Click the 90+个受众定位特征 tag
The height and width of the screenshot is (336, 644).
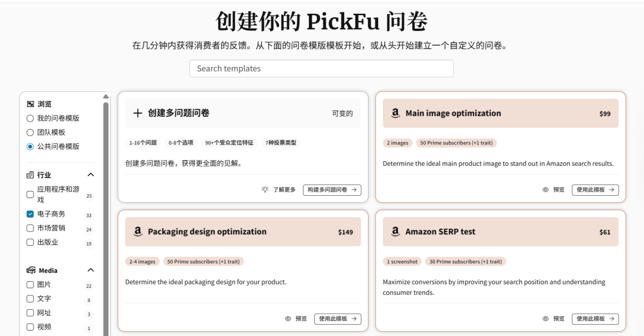point(229,143)
